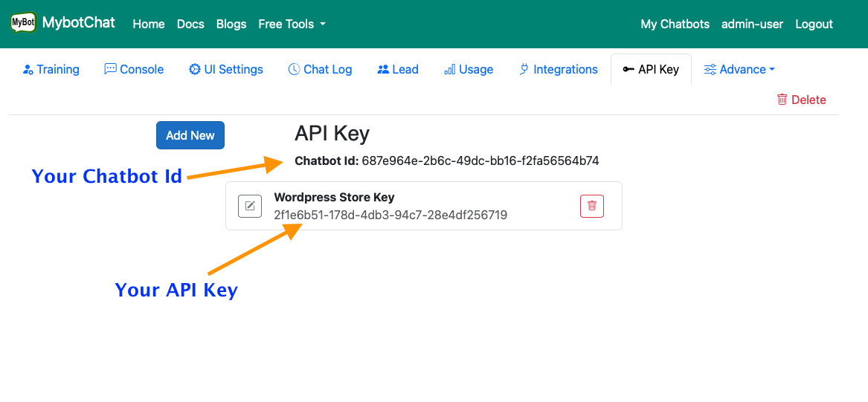Go to Home in the navbar

(x=149, y=25)
